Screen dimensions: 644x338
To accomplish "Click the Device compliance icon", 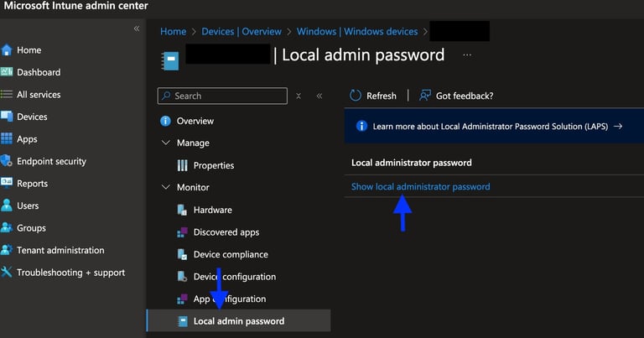I will tap(182, 254).
